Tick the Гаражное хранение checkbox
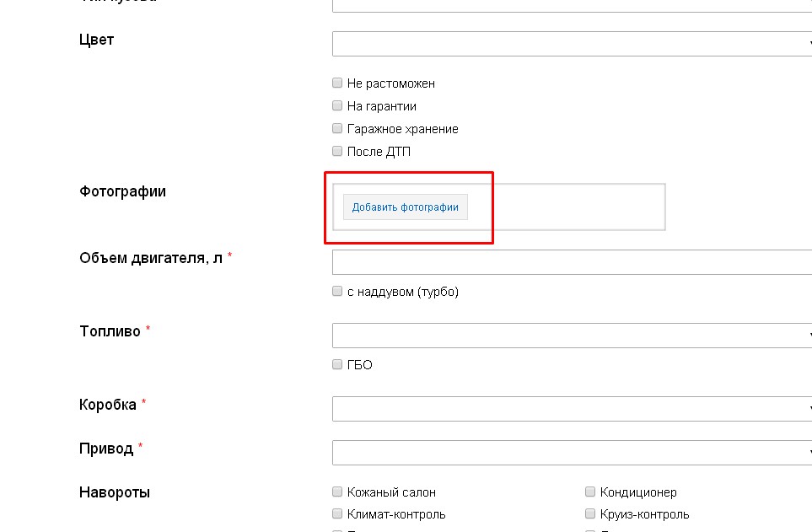This screenshot has width=812, height=532. pyautogui.click(x=337, y=129)
